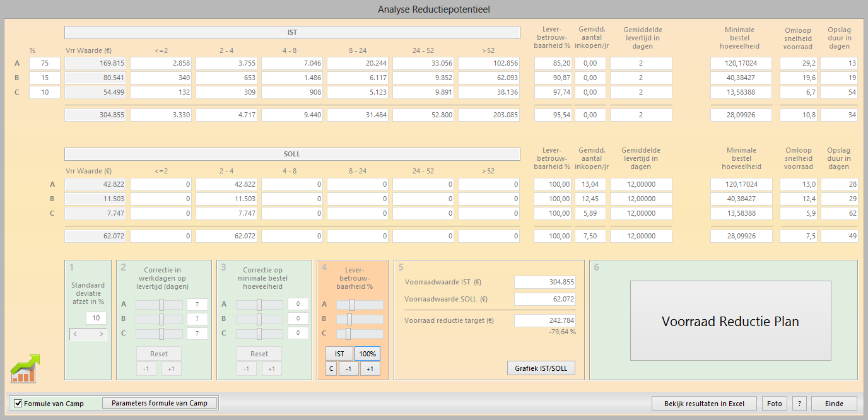Switch Leverbetrouwbaarheid to IST values
Image resolution: width=868 pixels, height=420 pixels.
point(339,354)
